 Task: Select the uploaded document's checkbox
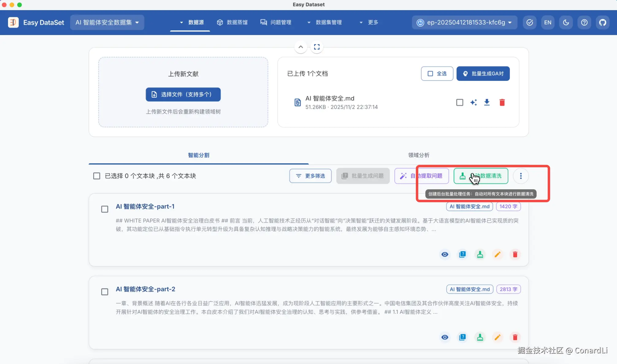tap(459, 102)
